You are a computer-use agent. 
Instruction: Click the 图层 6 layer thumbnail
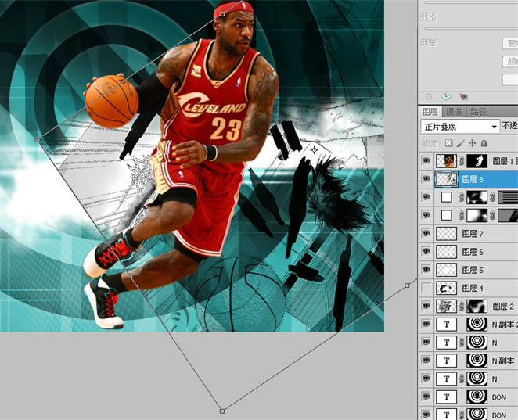tap(447, 252)
